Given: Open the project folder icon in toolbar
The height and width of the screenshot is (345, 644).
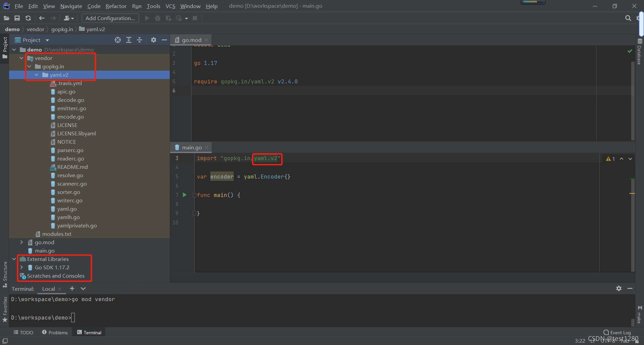Looking at the screenshot, I should pos(6,18).
